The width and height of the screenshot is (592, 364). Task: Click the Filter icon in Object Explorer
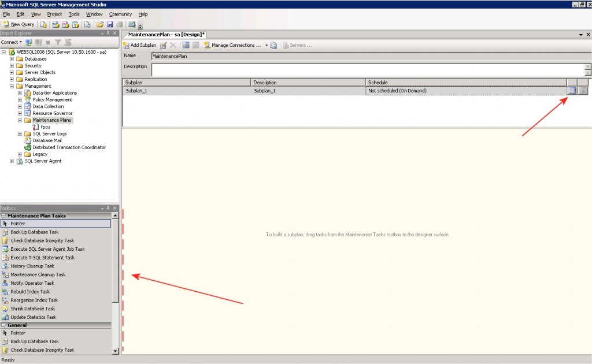(x=58, y=42)
